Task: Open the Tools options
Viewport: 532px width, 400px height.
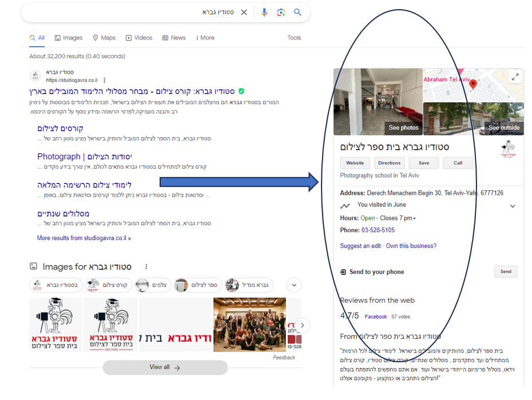Action: click(x=294, y=38)
